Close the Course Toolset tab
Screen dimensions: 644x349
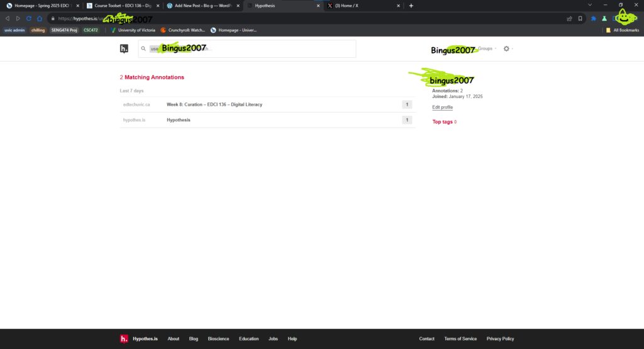158,6
